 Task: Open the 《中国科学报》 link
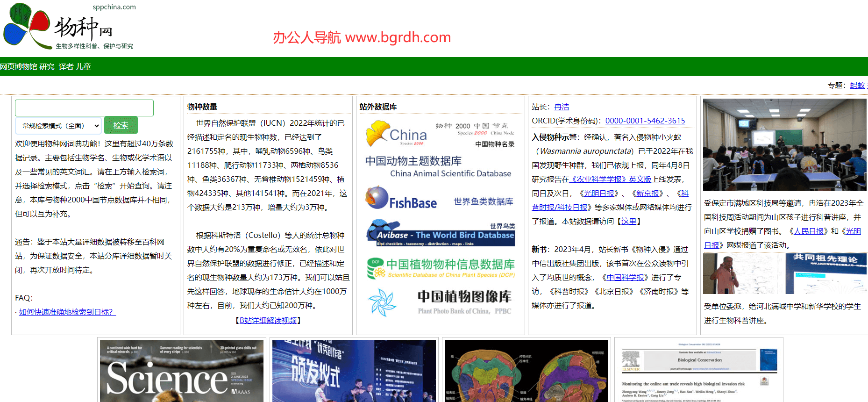click(625, 277)
